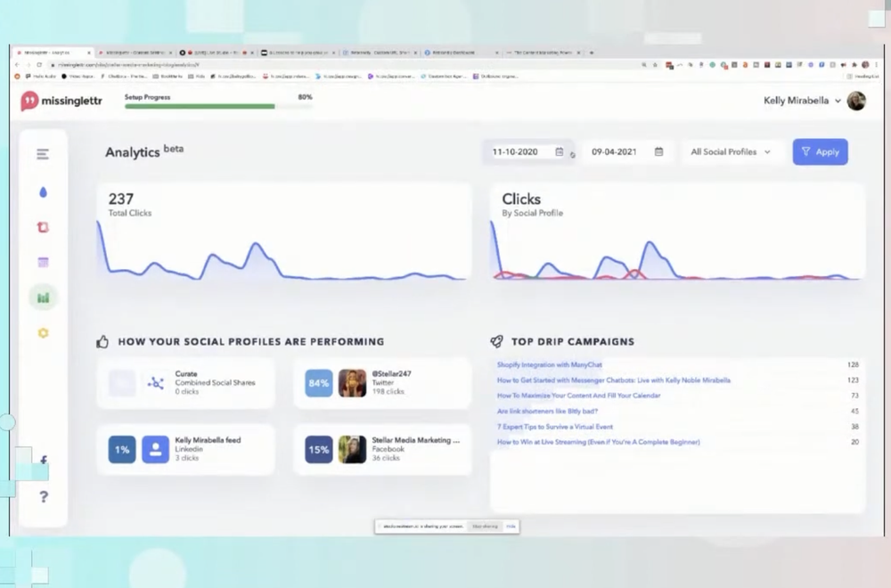Viewport: 891px width, 588px height.
Task: Switch to the Rebrandly Dashboard browser tab
Action: point(462,53)
